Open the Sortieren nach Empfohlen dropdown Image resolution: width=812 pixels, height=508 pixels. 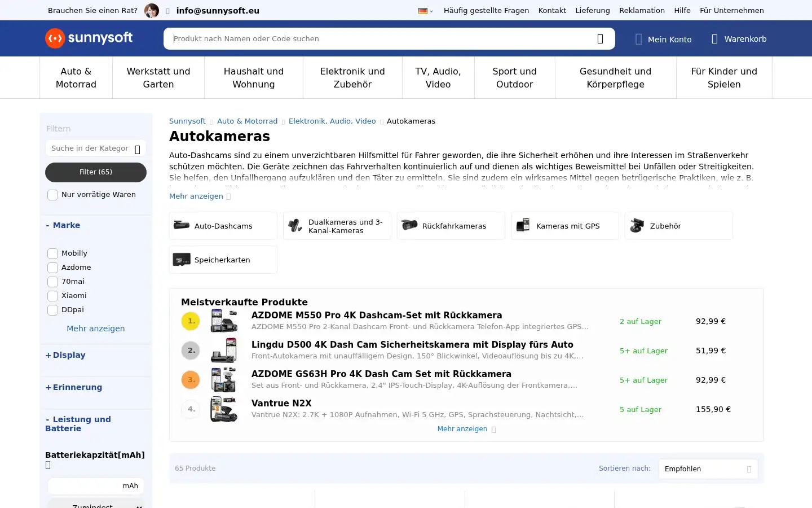[x=708, y=469]
